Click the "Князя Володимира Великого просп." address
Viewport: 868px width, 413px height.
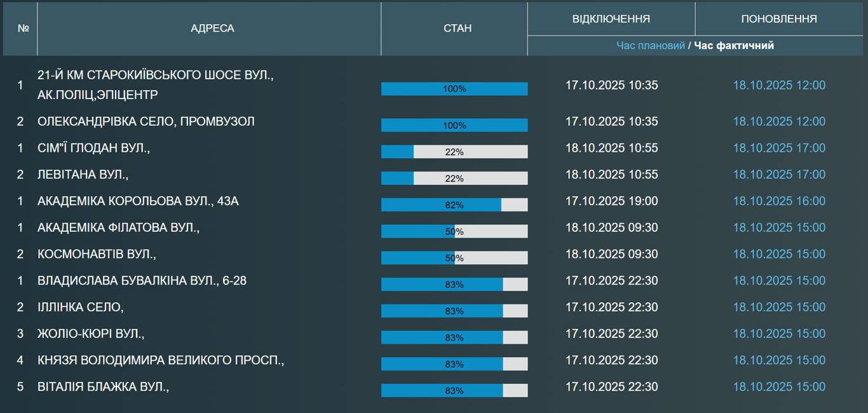[x=161, y=360]
